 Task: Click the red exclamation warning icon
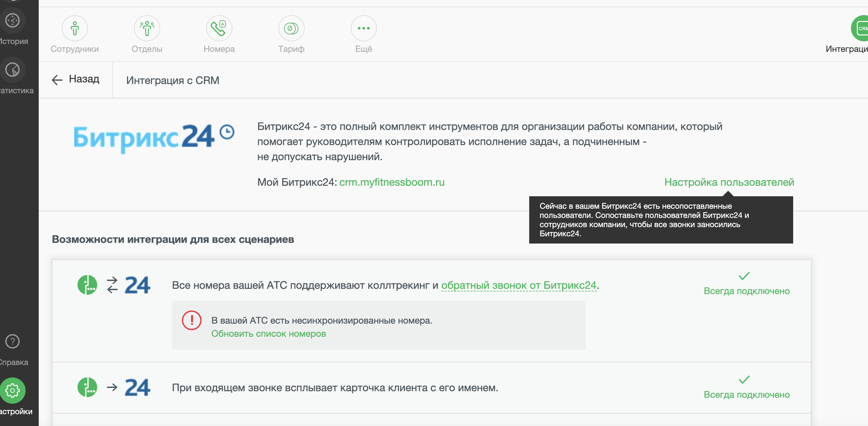click(191, 320)
